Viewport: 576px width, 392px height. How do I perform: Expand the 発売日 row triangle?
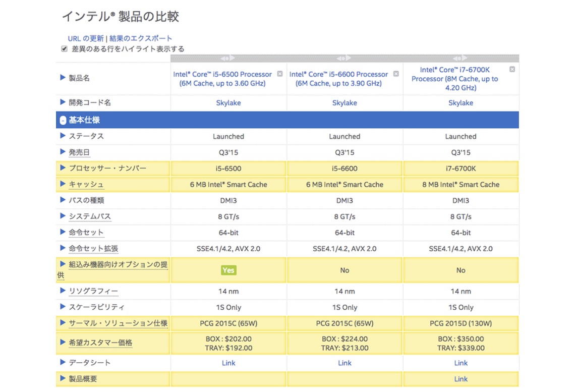(x=63, y=151)
